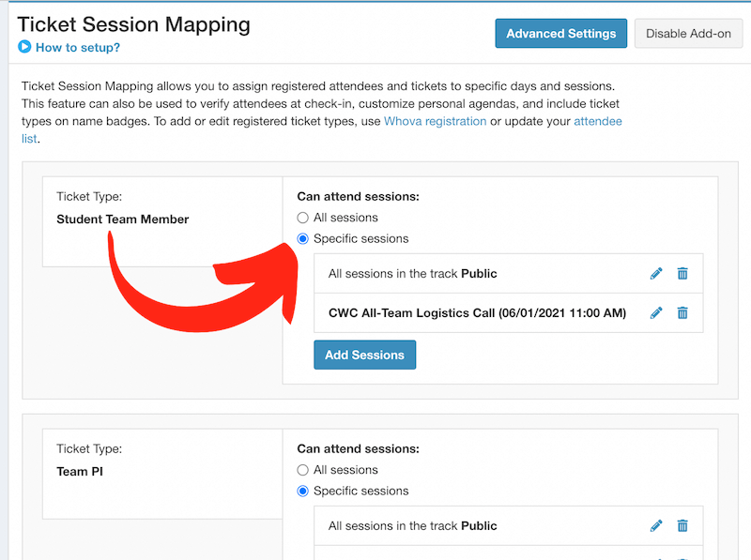Image resolution: width=751 pixels, height=560 pixels.
Task: Click the How to setup play icon
Action: pos(24,47)
